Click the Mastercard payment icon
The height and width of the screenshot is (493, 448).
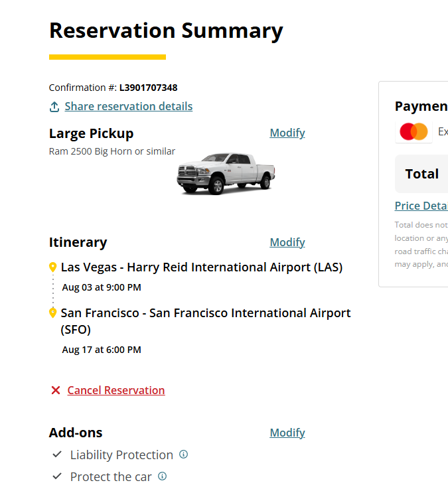(x=413, y=132)
